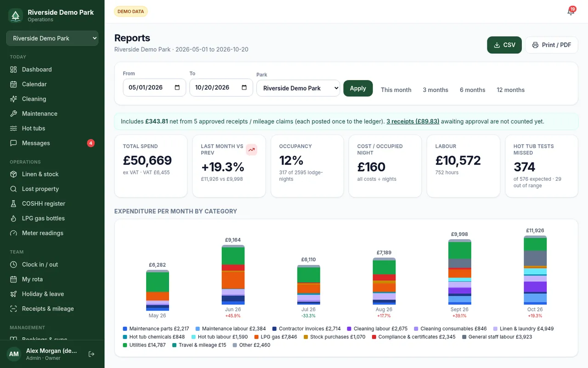This screenshot has width=588, height=368.
Task: Click the LPG gas bottles flame icon
Action: (13, 218)
